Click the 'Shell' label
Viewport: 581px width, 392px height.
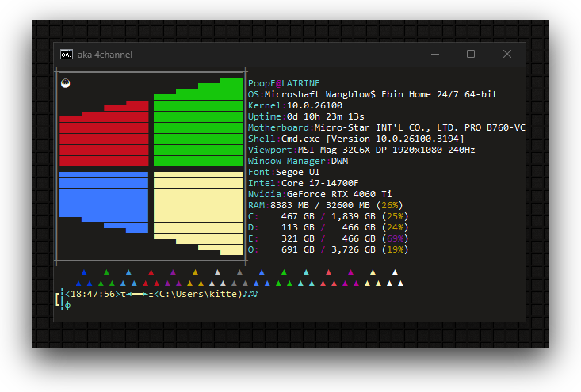[262, 139]
